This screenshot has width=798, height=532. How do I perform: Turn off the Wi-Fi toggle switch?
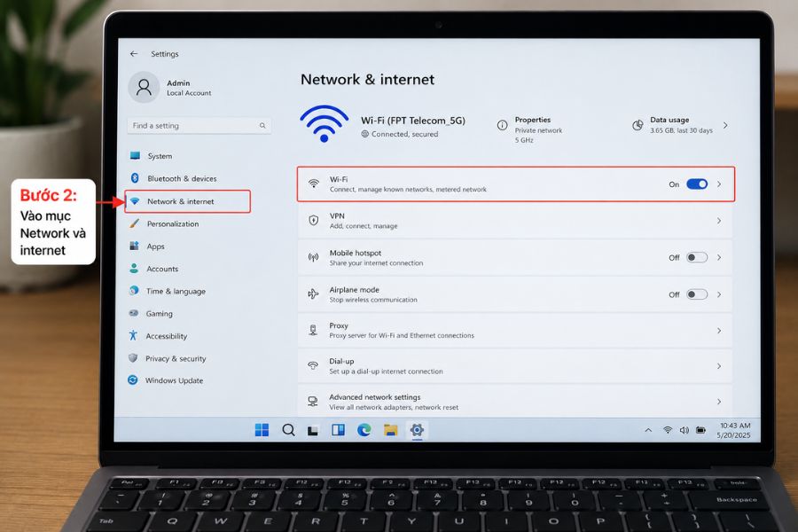(697, 184)
